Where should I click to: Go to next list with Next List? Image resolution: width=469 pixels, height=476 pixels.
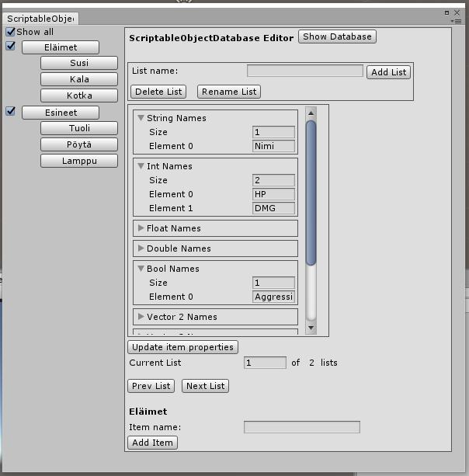(205, 386)
